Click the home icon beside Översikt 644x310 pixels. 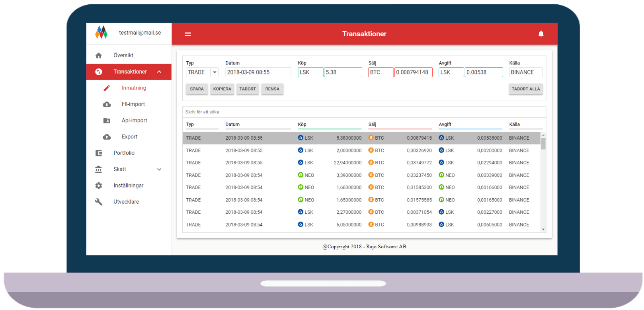click(x=99, y=55)
